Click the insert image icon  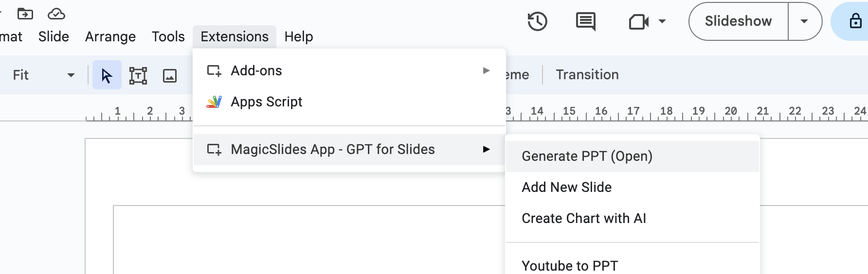[170, 75]
